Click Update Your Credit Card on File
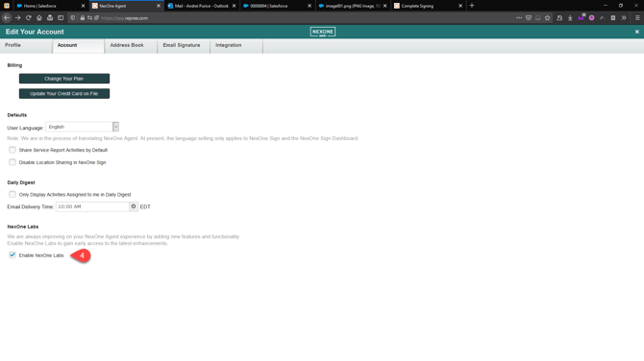The image size is (644, 361). coord(64,93)
